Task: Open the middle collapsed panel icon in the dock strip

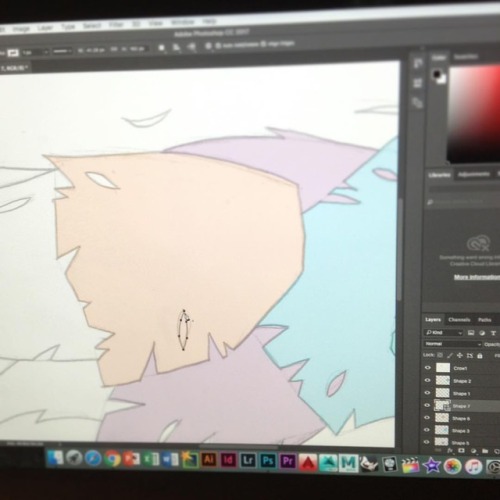Action: point(418,83)
